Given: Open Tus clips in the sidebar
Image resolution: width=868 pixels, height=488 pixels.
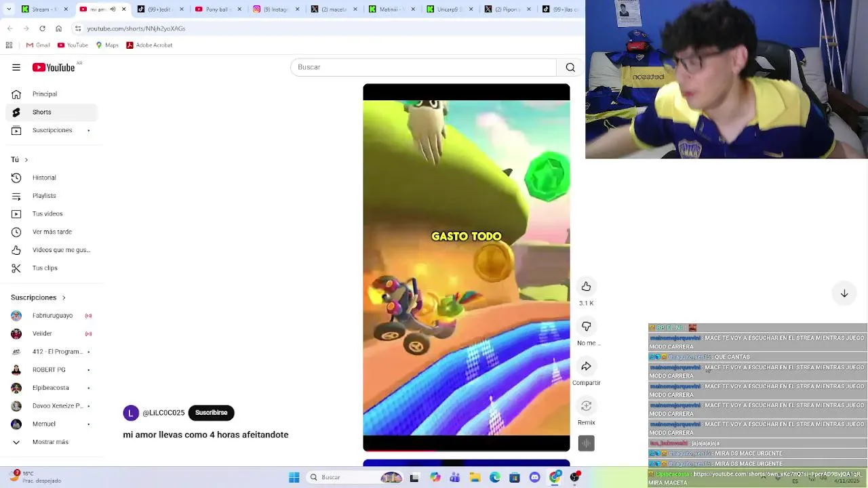Looking at the screenshot, I should point(52,268).
